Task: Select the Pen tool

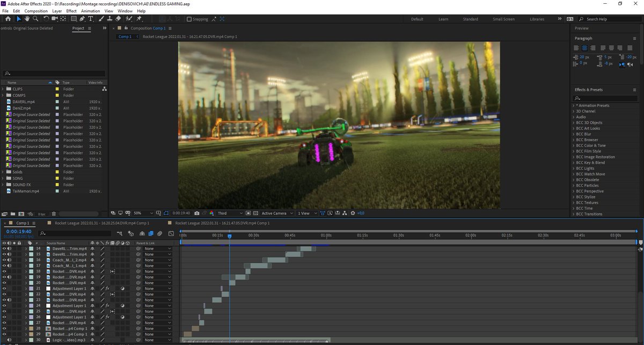Action: pos(82,19)
